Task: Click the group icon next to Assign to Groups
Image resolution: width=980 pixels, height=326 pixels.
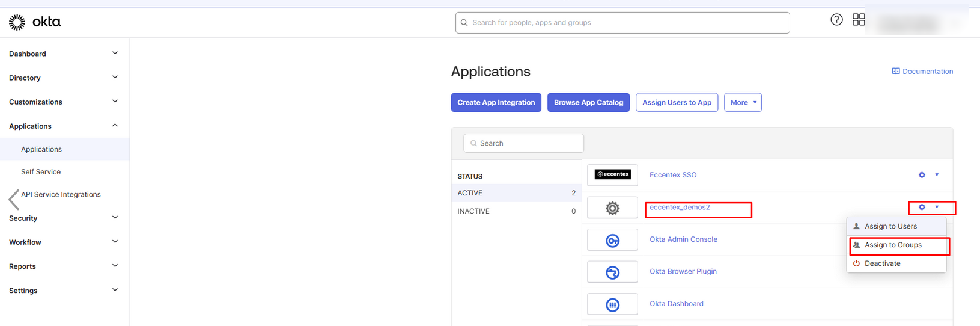Action: 857,245
